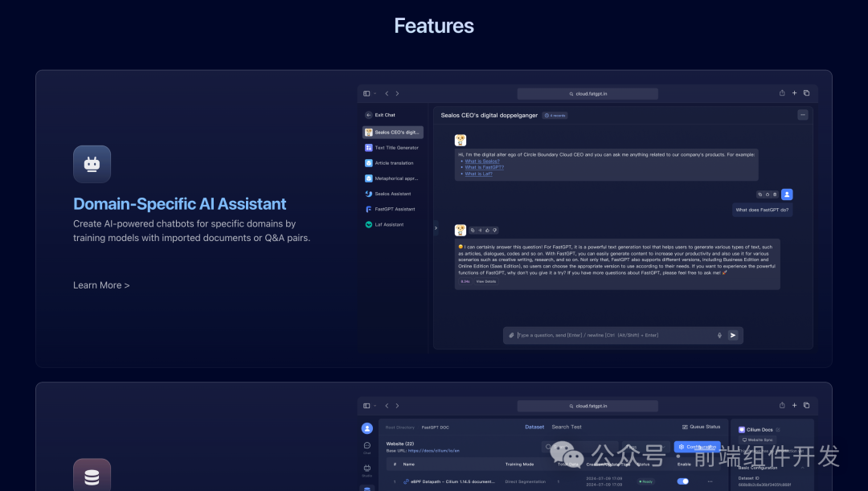868x491 pixels.
Task: Click the Root Directory breadcrumb
Action: point(399,428)
